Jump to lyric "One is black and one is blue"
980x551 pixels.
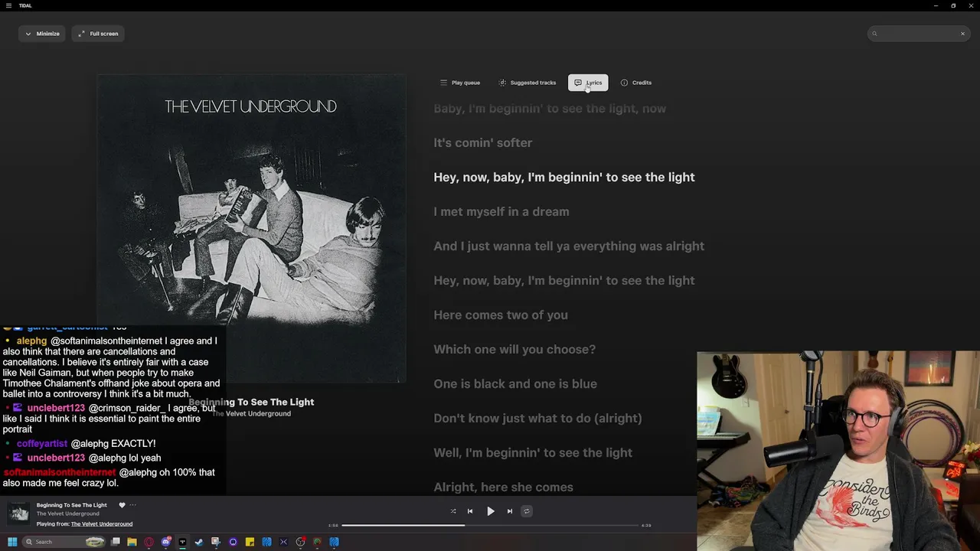pos(514,384)
